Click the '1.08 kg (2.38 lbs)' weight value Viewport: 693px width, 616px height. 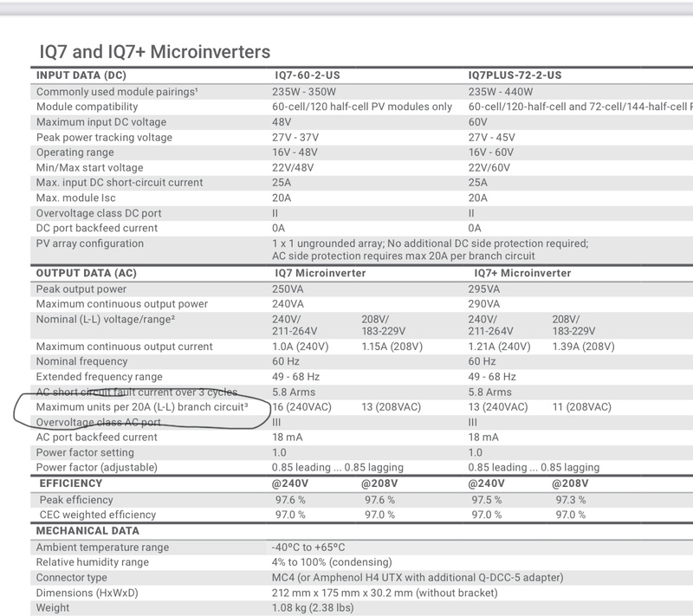pos(313,608)
